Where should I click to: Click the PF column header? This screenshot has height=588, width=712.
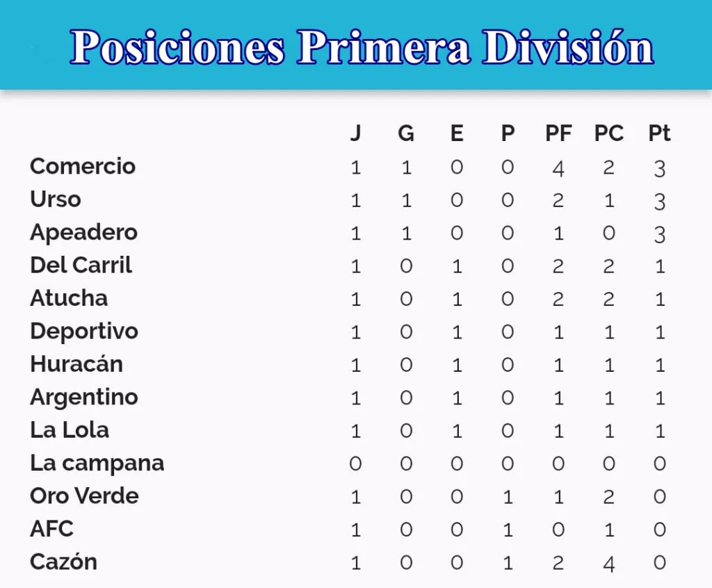point(558,133)
